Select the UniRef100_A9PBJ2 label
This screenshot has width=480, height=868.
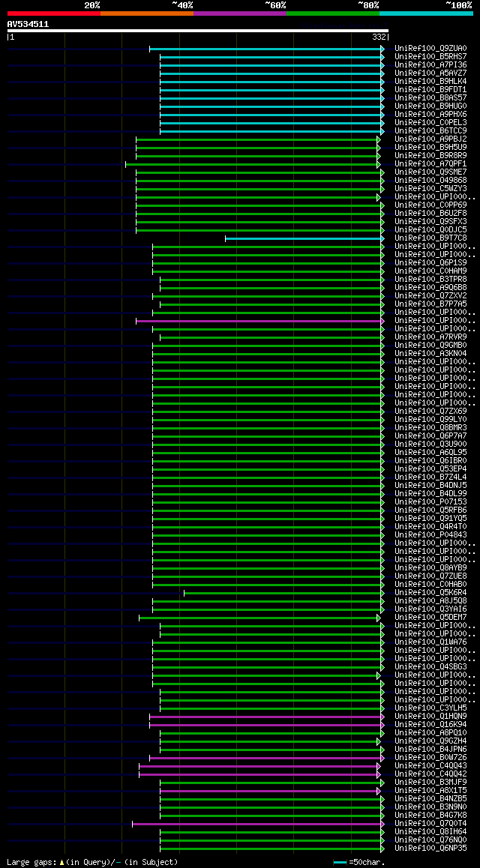click(x=430, y=139)
